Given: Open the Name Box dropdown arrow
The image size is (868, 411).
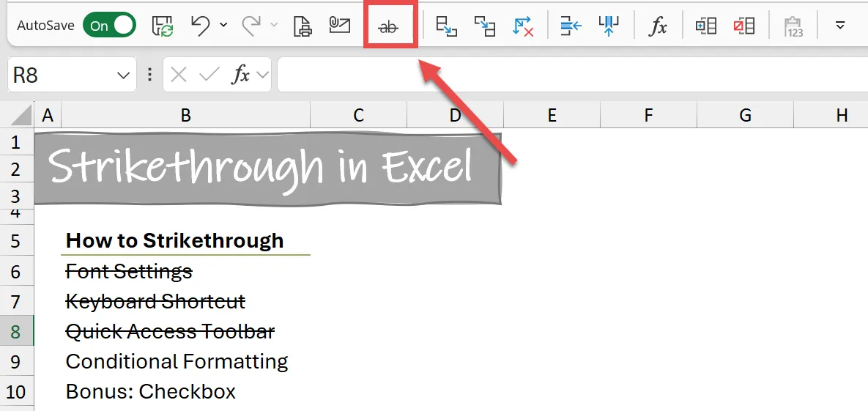Looking at the screenshot, I should [122, 75].
